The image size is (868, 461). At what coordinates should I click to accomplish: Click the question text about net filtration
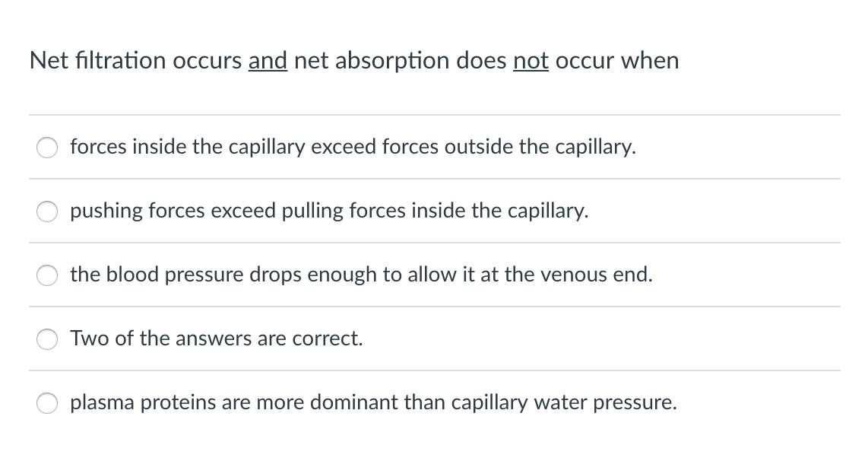353,61
